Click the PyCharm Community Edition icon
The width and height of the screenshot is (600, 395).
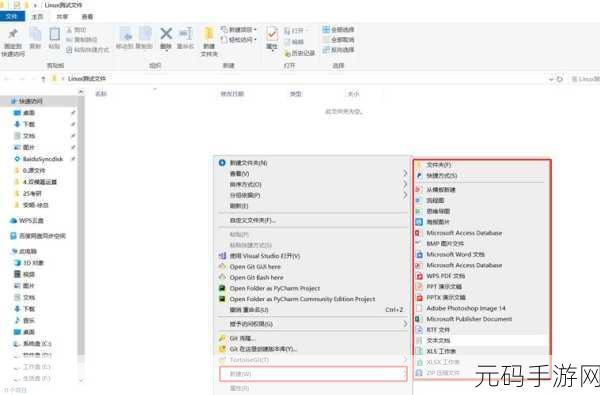click(x=222, y=299)
